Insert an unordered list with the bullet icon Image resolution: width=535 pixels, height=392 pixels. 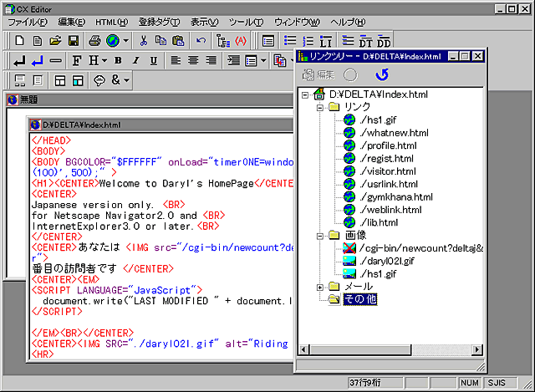click(290, 41)
